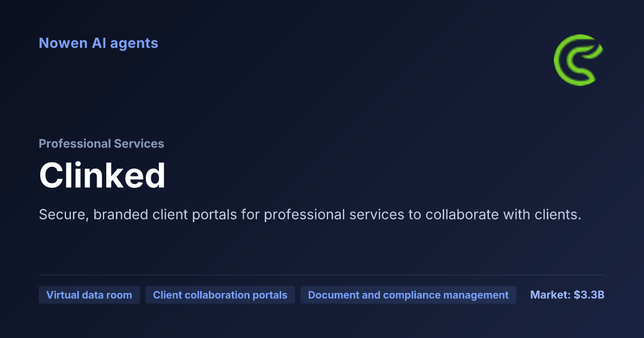The image size is (644, 338).
Task: Select the Document and compliance management tag
Action: pyautogui.click(x=408, y=295)
